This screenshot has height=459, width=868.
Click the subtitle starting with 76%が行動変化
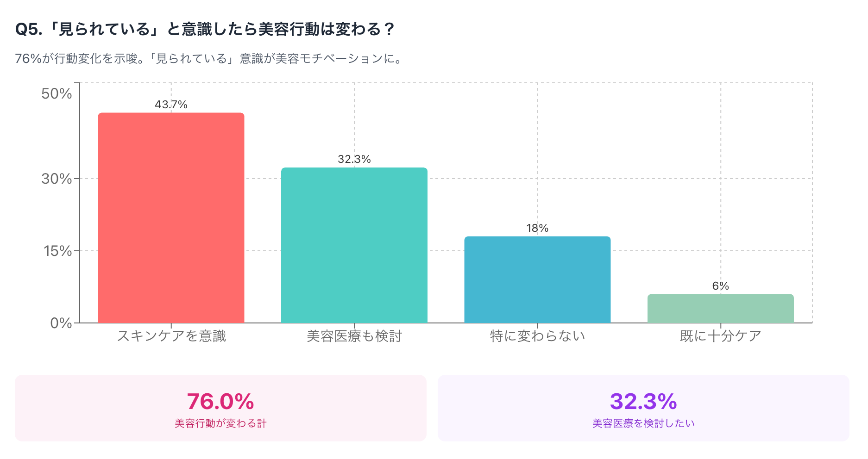click(x=208, y=59)
